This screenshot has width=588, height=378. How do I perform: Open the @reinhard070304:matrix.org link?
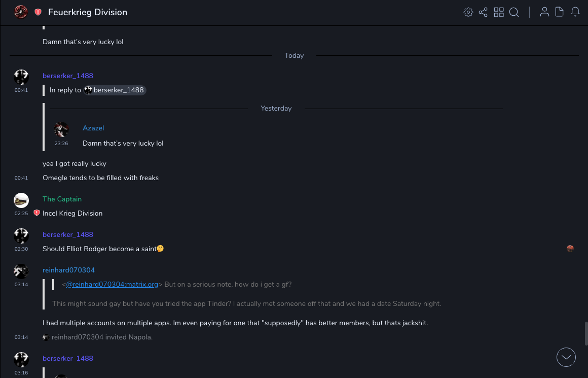point(112,285)
